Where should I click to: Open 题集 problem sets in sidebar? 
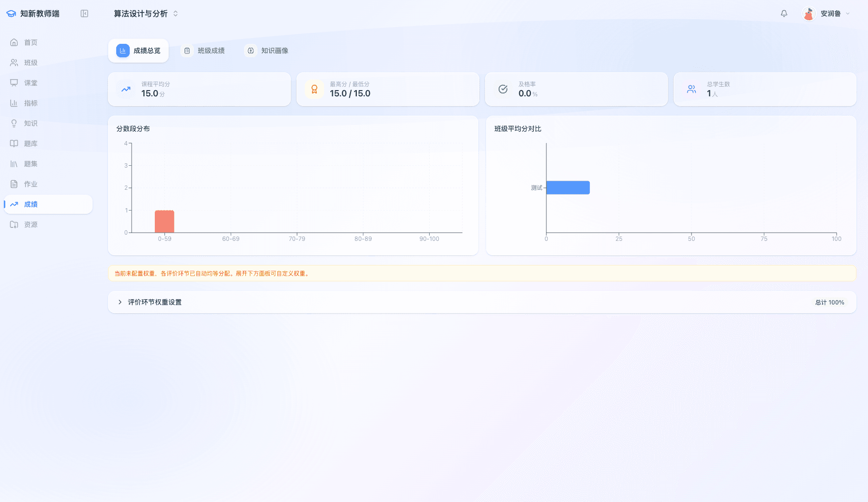click(x=30, y=164)
